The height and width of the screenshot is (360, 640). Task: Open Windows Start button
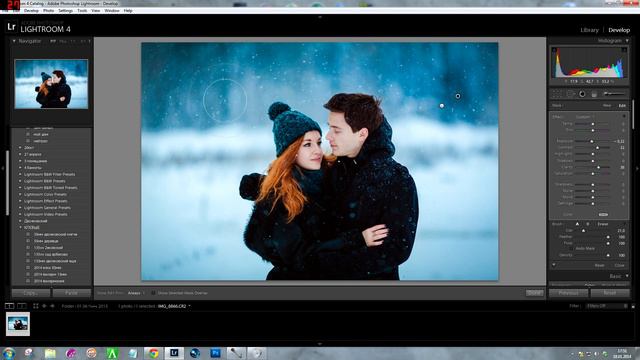point(9,353)
